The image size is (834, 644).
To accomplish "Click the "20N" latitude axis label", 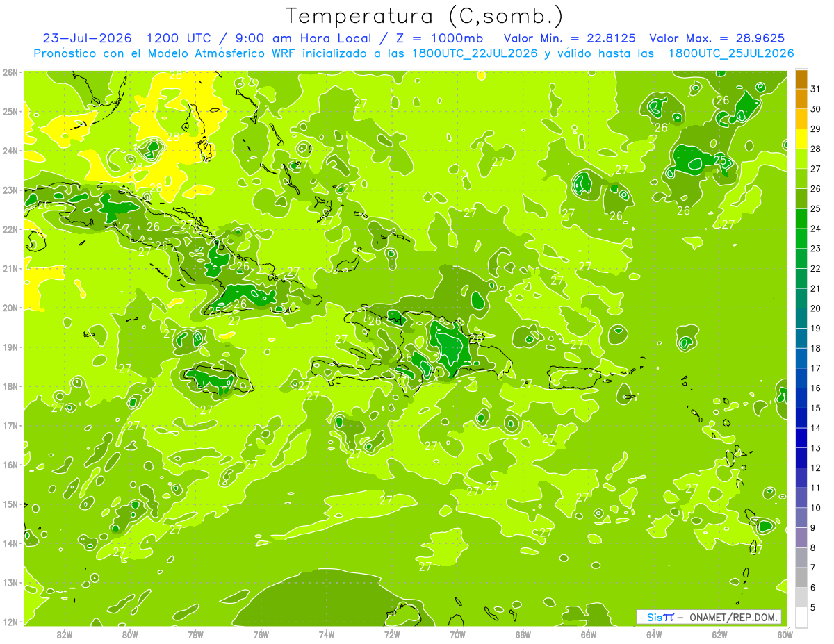I will tap(10, 308).
